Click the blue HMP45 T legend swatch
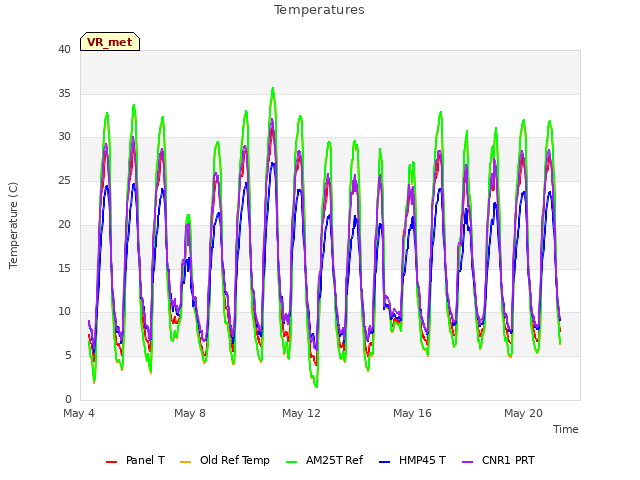The height and width of the screenshot is (480, 640). 384,462
